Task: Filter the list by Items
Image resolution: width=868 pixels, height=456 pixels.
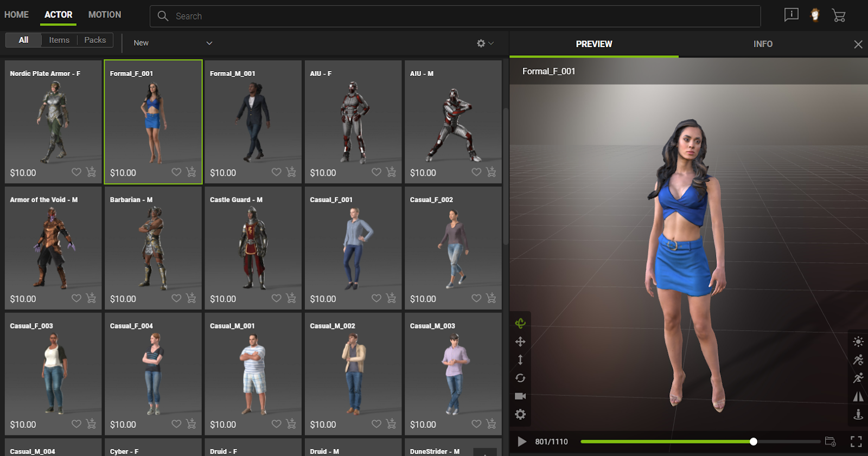Action: click(x=59, y=40)
